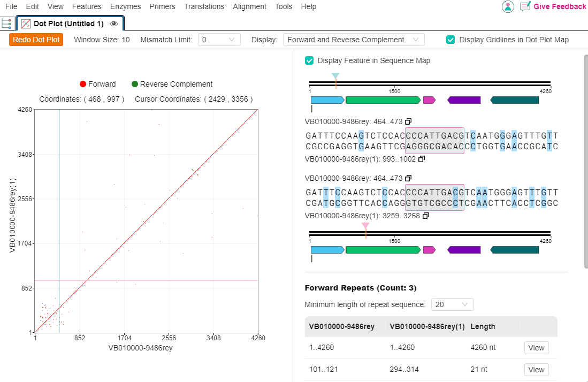Screen dimensions: 588x382
Task: Select green feature arrow in lower sequence map
Action: [x=383, y=250]
